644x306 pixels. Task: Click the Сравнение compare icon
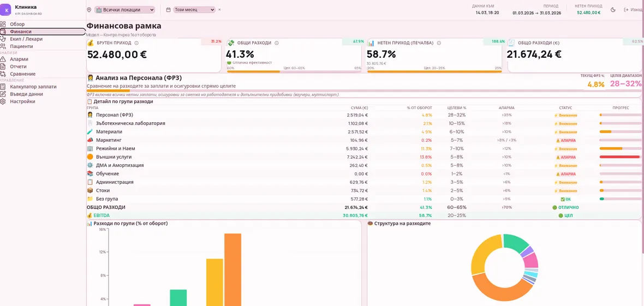(3, 74)
